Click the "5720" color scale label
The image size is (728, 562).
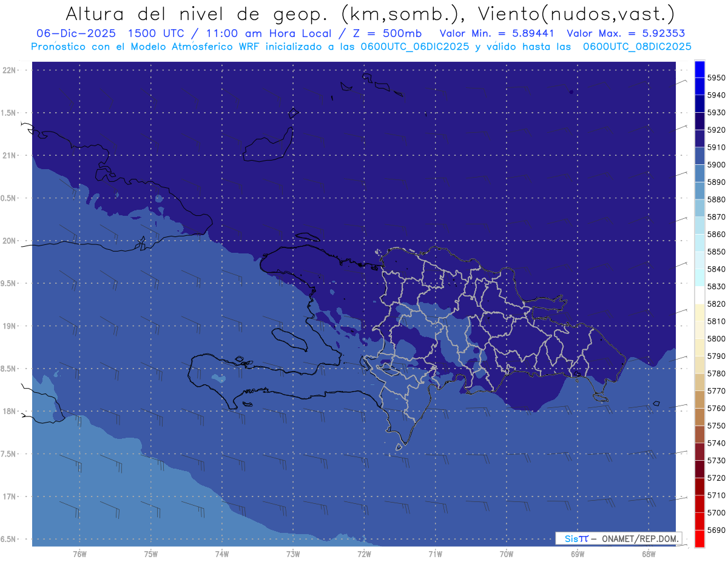click(x=716, y=478)
